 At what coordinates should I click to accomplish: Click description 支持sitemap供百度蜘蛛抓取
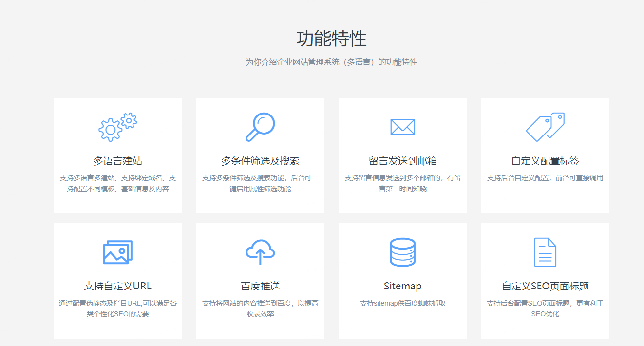pyautogui.click(x=402, y=303)
